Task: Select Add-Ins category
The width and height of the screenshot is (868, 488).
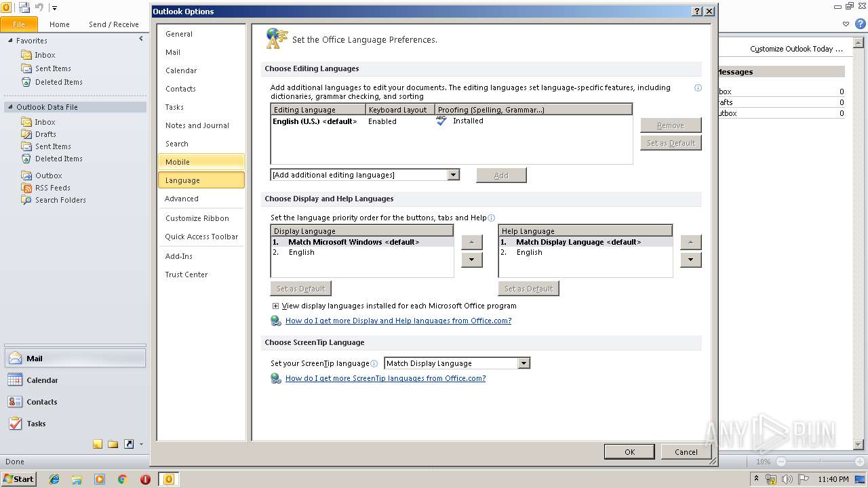Action: tap(201, 256)
